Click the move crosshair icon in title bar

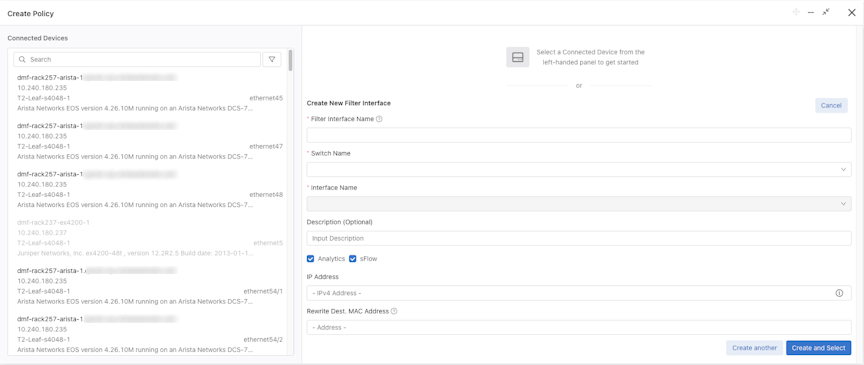point(796,12)
